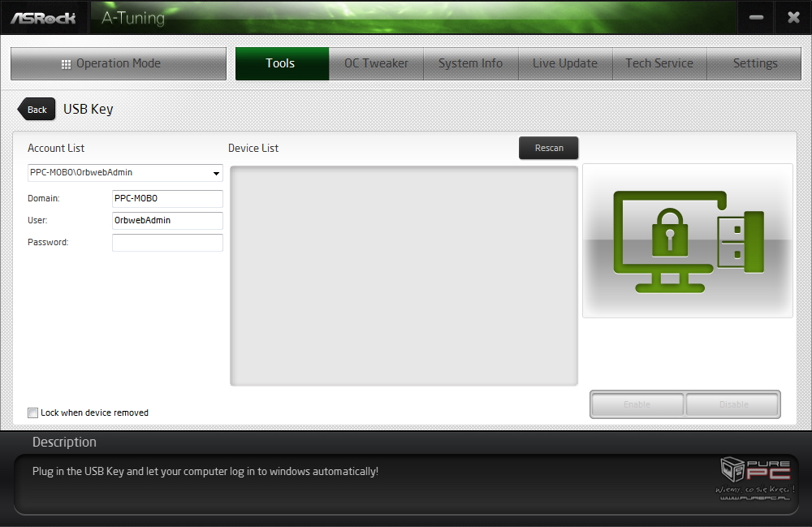
Task: Minimize the A-Tuning window
Action: 756,18
